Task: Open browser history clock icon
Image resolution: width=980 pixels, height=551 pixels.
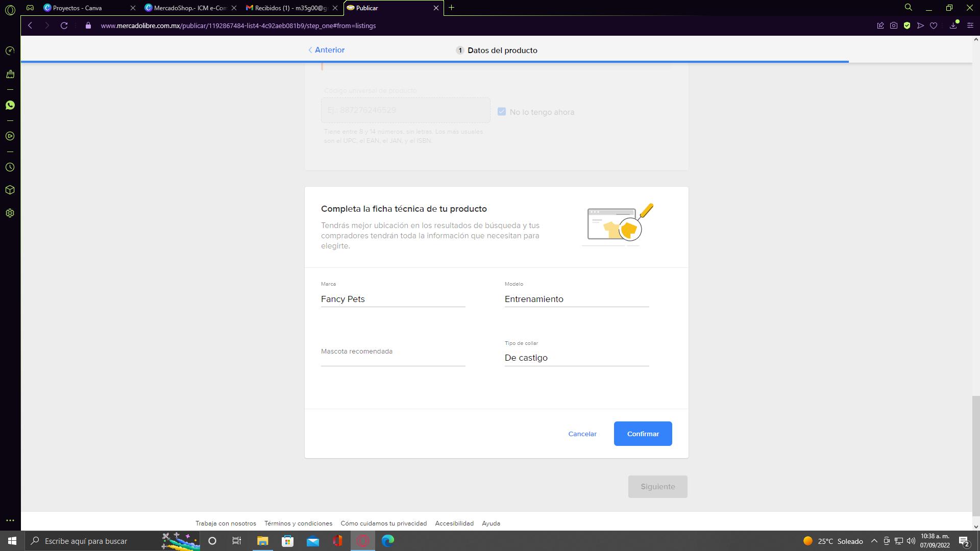Action: [x=10, y=167]
